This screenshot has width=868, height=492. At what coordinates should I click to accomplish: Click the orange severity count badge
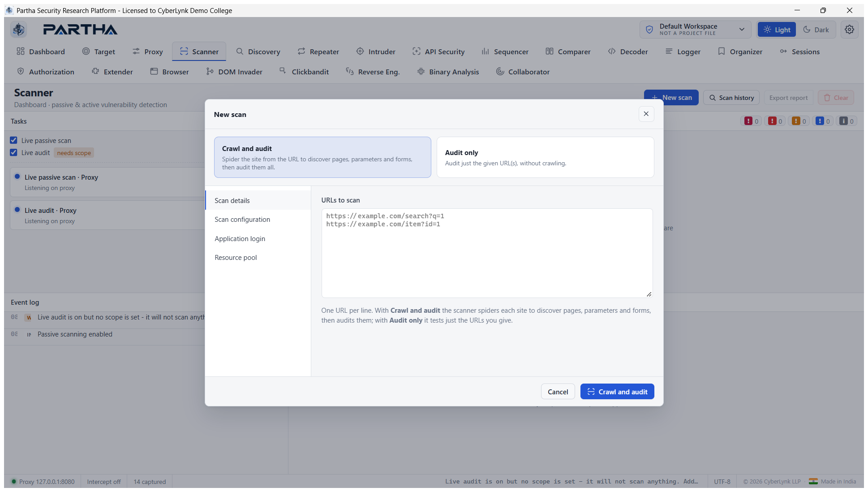click(799, 121)
